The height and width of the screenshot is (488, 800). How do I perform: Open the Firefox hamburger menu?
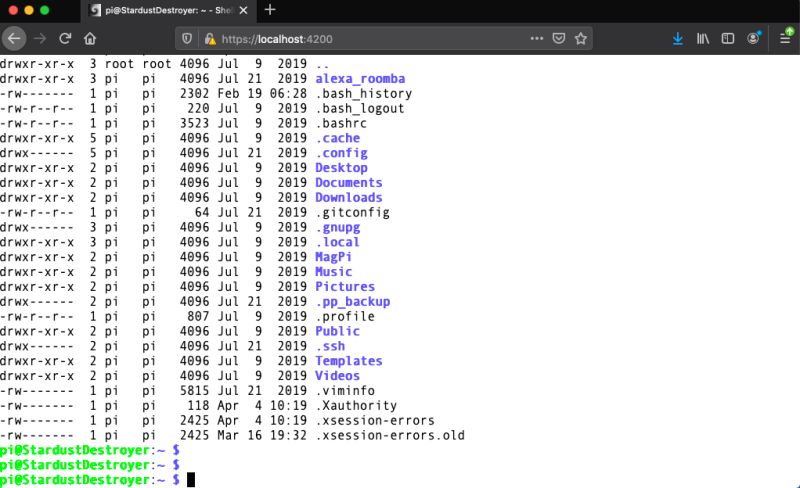tap(786, 38)
